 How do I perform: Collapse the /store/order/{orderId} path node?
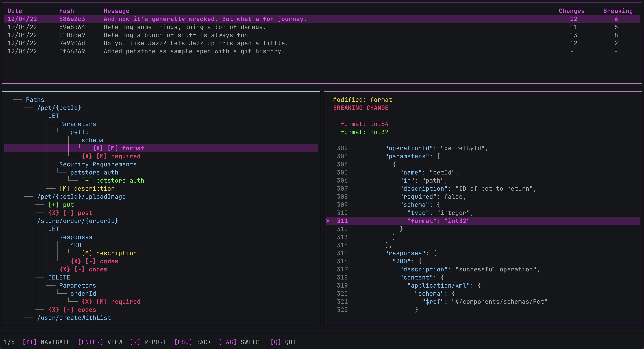click(x=78, y=221)
